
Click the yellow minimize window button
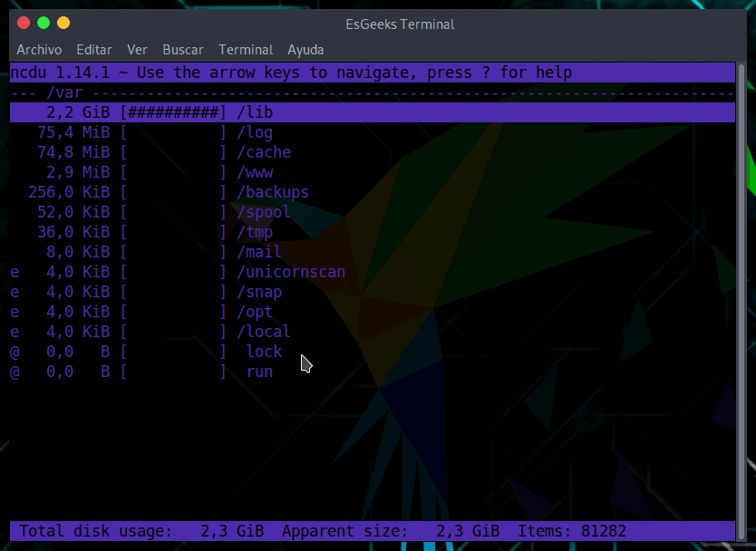[x=63, y=23]
